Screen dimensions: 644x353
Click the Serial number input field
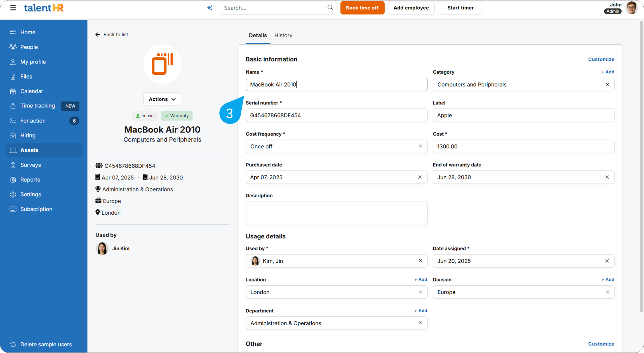(x=337, y=115)
